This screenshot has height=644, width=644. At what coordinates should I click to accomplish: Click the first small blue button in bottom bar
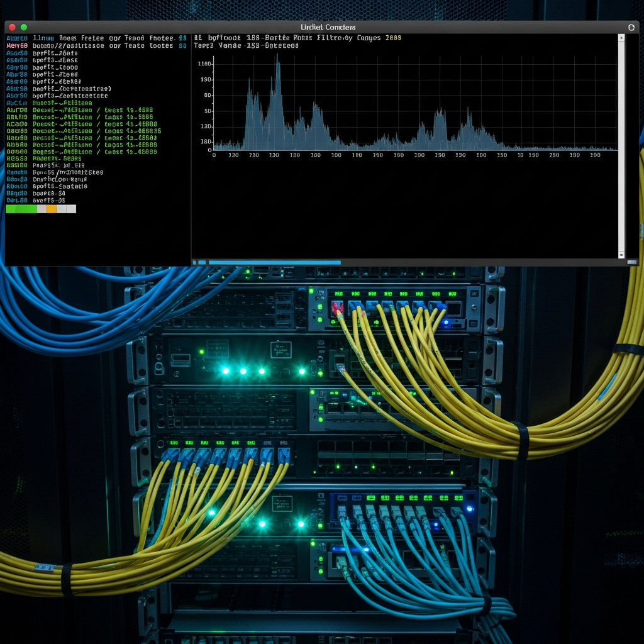point(194,262)
